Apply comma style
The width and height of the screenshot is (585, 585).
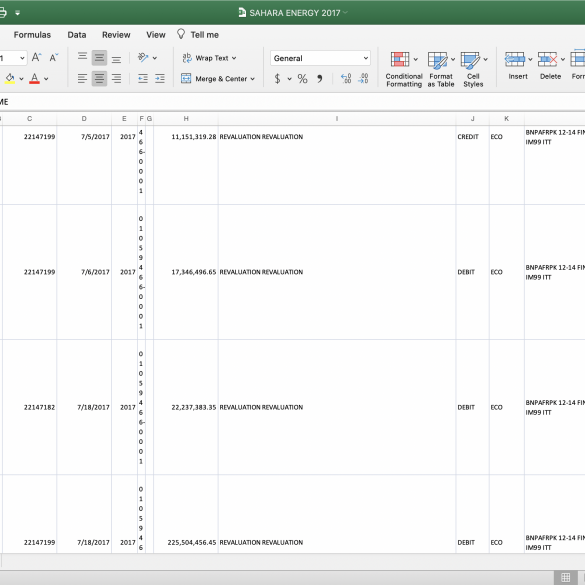click(319, 79)
